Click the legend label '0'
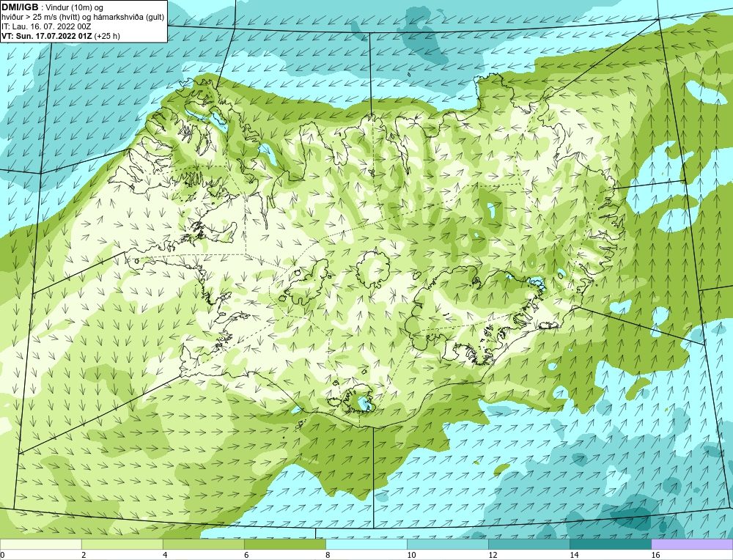Image resolution: width=733 pixels, height=560 pixels. point(2,555)
